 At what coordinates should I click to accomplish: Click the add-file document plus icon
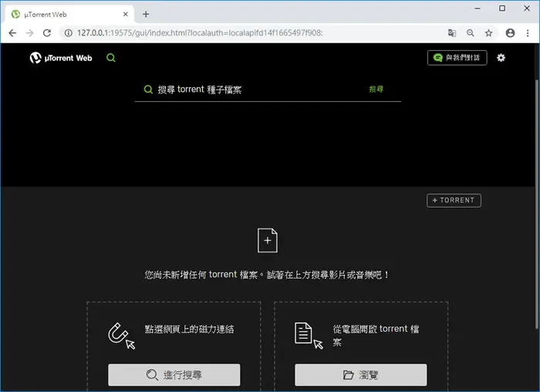pyautogui.click(x=268, y=240)
